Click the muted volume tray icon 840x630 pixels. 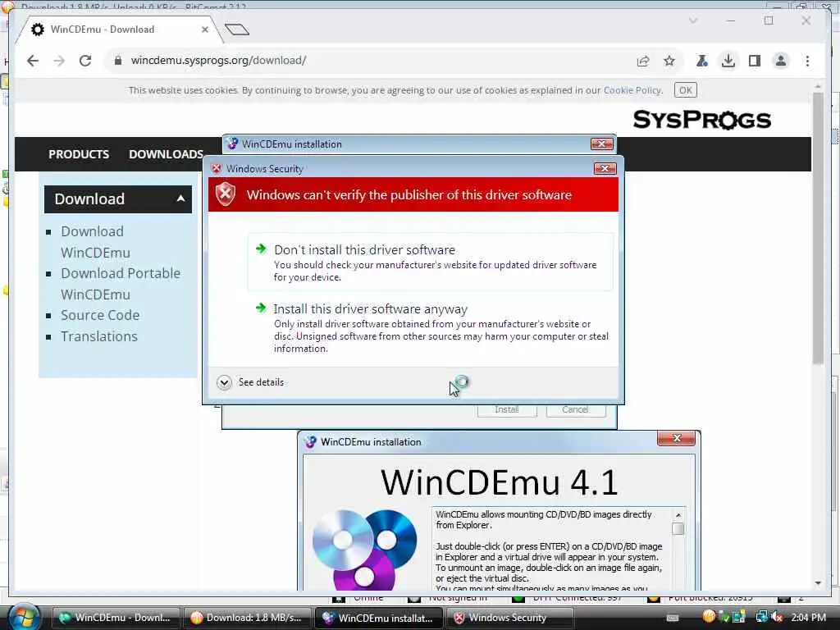coord(776,617)
